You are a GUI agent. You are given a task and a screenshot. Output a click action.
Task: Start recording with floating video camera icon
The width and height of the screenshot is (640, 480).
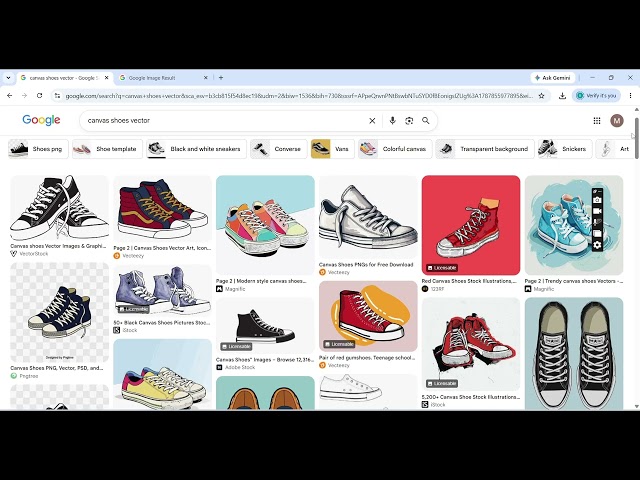click(x=597, y=211)
